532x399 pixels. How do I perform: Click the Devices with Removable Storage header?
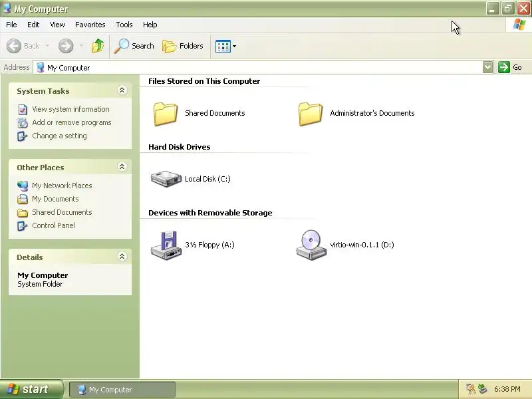point(210,213)
